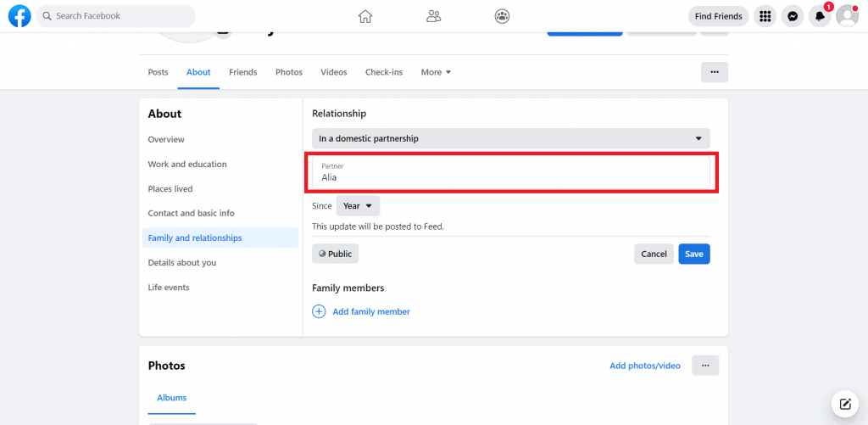Select the Albums tab
The image size is (868, 425).
click(x=171, y=398)
